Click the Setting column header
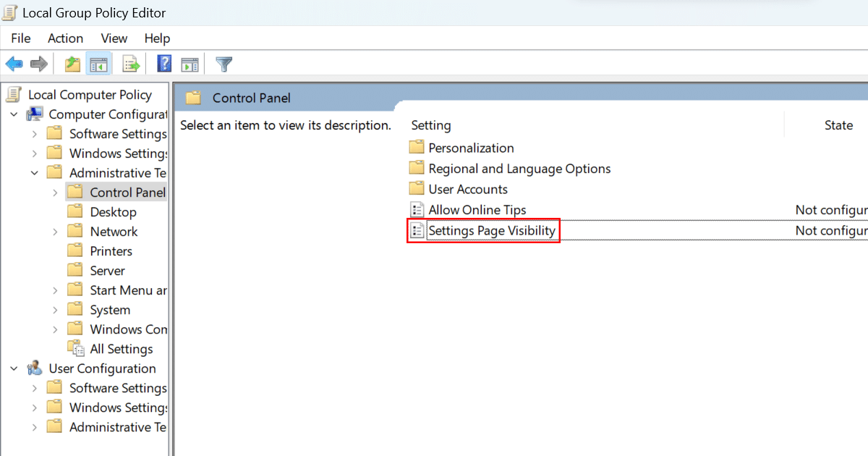This screenshot has height=456, width=868. pyautogui.click(x=431, y=125)
